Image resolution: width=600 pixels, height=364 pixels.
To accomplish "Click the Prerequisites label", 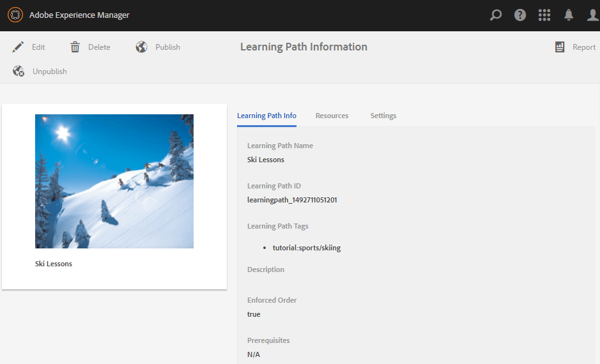I will click(268, 340).
